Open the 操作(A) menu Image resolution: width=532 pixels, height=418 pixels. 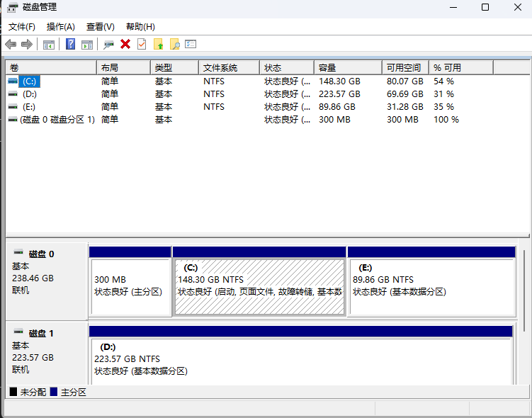(x=61, y=27)
